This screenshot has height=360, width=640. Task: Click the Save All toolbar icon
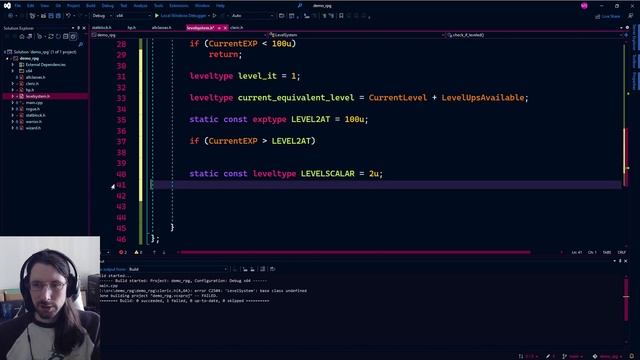pyautogui.click(x=58, y=16)
